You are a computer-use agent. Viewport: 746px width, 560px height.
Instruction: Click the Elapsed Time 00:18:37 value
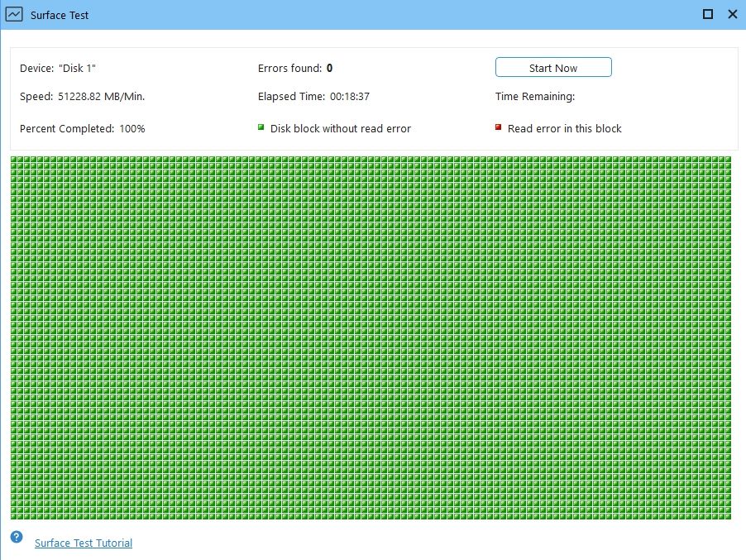tap(313, 96)
